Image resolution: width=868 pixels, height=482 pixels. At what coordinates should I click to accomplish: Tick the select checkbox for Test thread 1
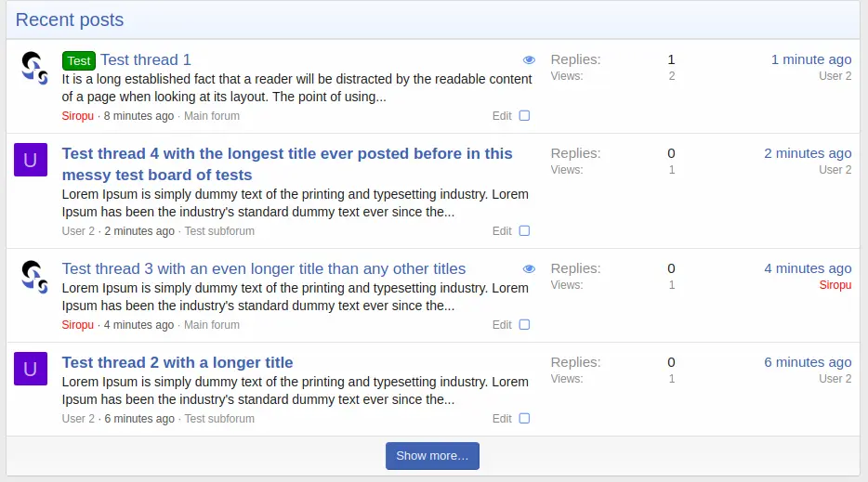click(x=524, y=116)
